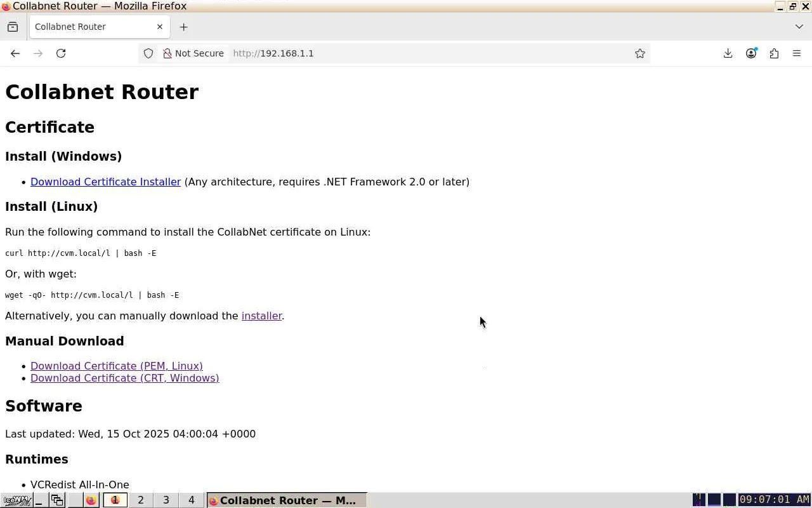Click the taskbar clock
This screenshot has height=508, width=812.
click(775, 500)
